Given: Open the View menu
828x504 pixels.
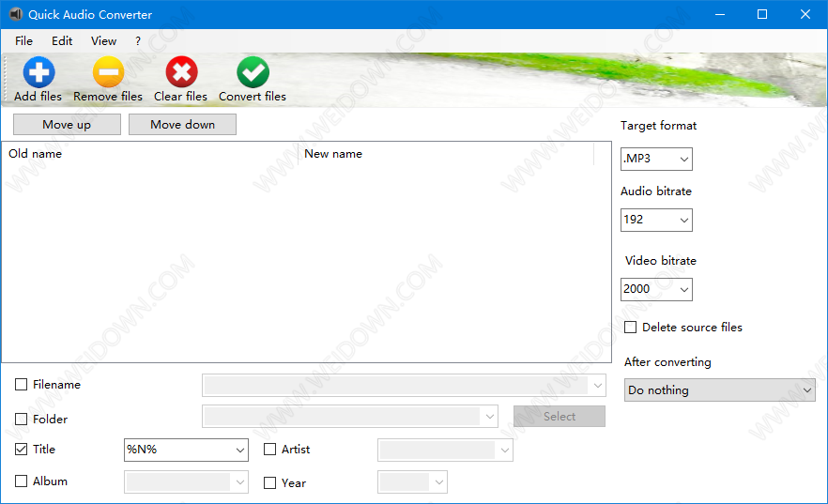Looking at the screenshot, I should [x=103, y=41].
